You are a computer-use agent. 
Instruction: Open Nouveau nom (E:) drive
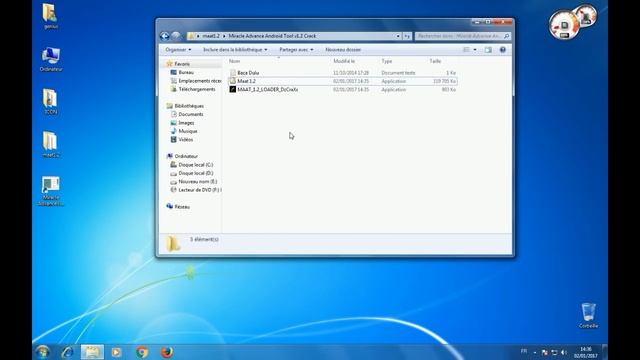(x=194, y=182)
